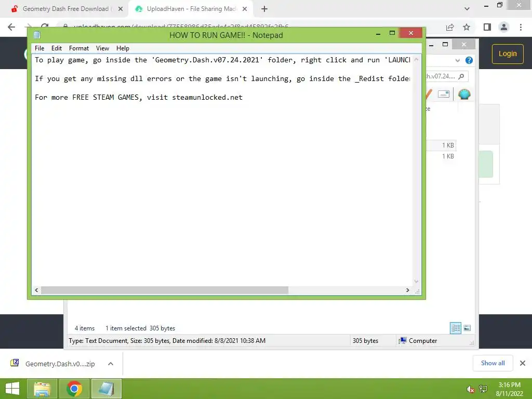
Task: Click 'If you get any missing dll' line
Action: click(x=222, y=79)
